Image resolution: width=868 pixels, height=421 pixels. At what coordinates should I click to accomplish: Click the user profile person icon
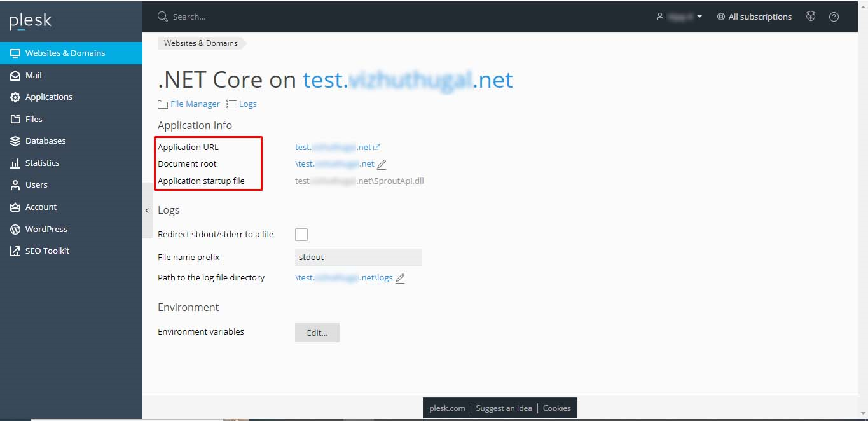point(660,17)
